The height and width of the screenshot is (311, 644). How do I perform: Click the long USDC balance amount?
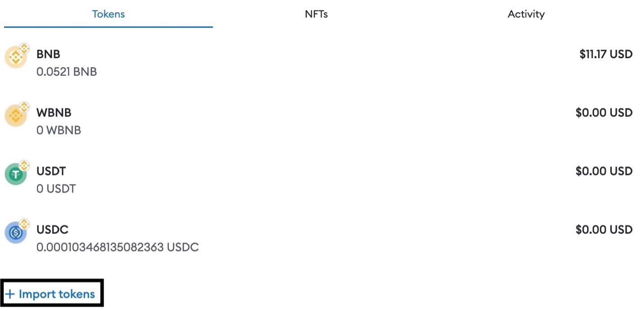(118, 247)
